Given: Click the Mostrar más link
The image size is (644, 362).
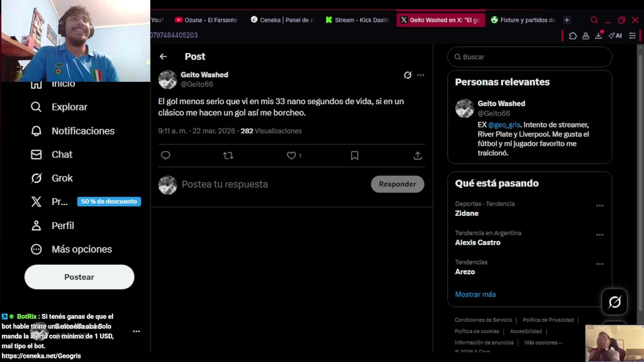Looking at the screenshot, I should click(475, 294).
